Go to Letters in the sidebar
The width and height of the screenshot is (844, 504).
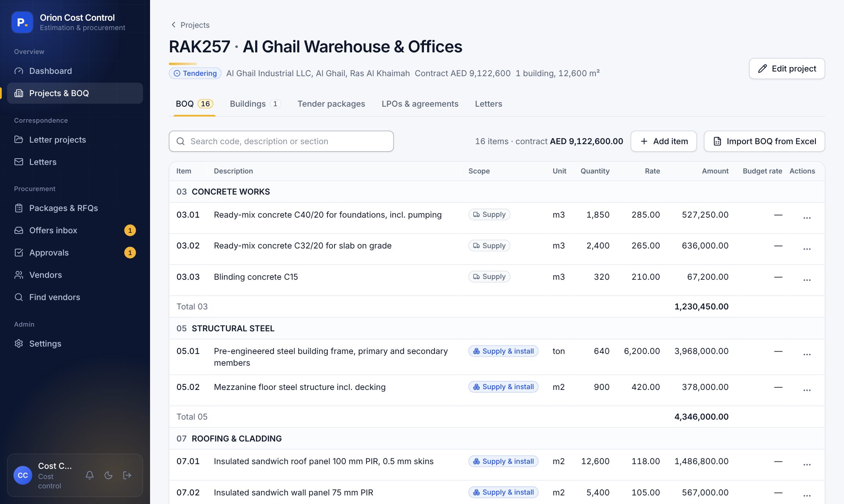click(75, 162)
